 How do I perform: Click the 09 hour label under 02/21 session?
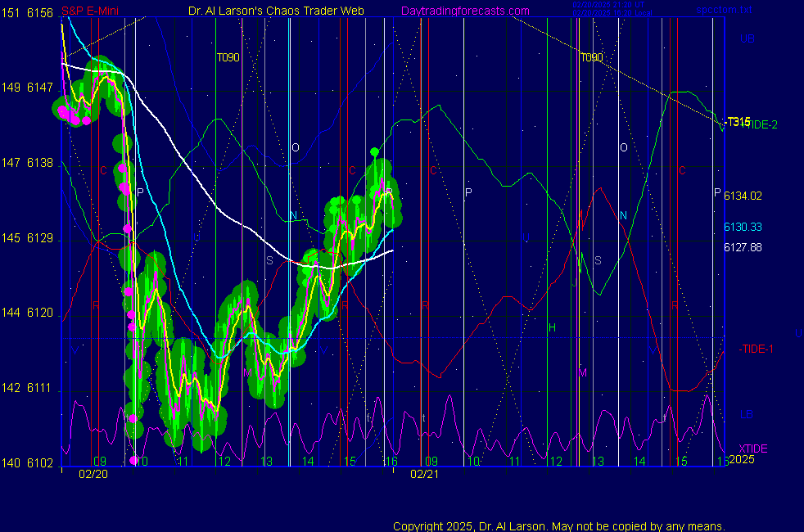[431, 462]
